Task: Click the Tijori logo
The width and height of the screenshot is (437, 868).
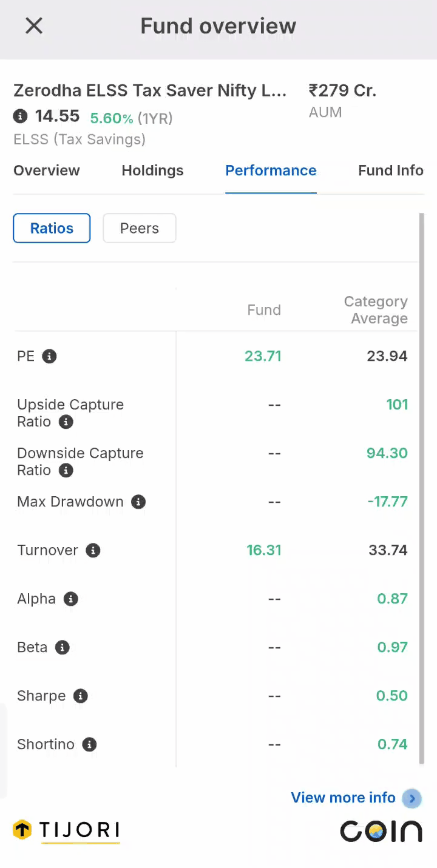Action: point(66,830)
